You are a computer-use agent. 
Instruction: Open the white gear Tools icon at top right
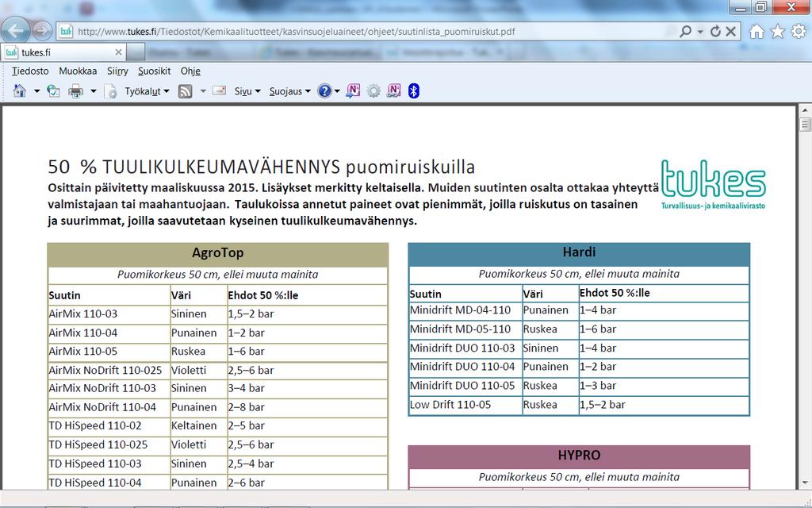click(x=799, y=32)
